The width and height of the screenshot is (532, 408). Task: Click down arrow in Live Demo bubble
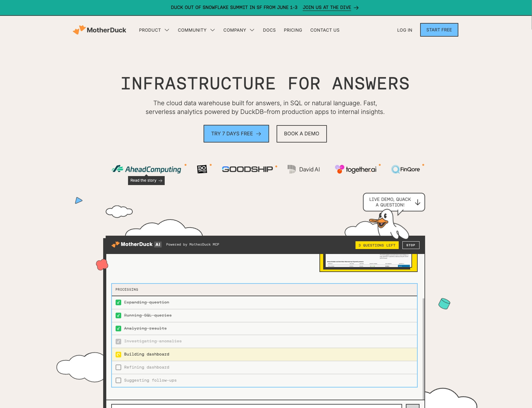pyautogui.click(x=418, y=202)
